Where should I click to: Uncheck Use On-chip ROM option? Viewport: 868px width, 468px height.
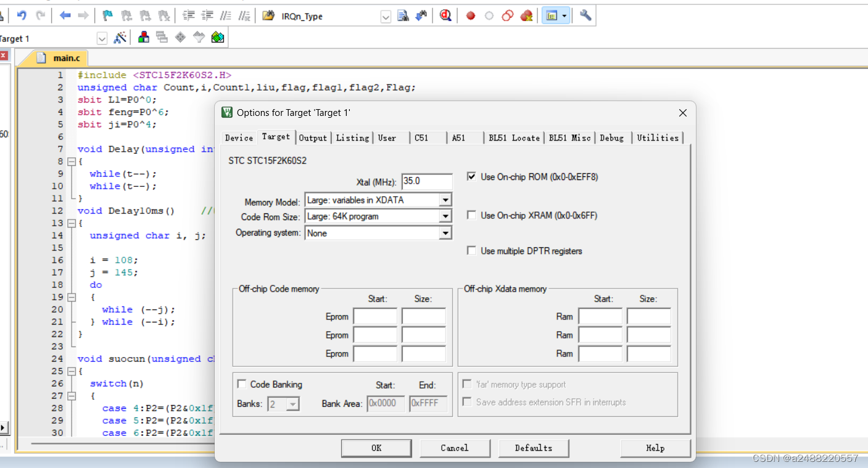472,176
